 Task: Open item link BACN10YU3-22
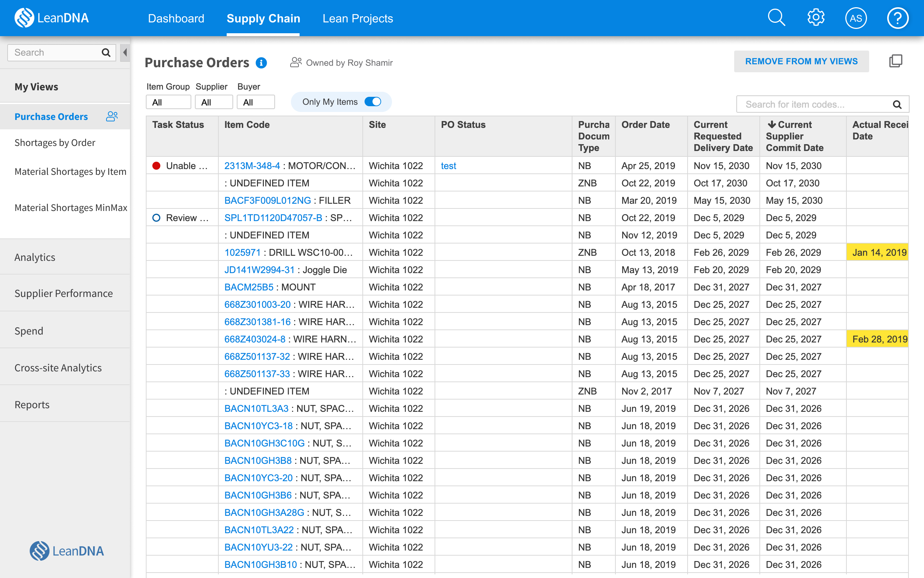pyautogui.click(x=258, y=547)
